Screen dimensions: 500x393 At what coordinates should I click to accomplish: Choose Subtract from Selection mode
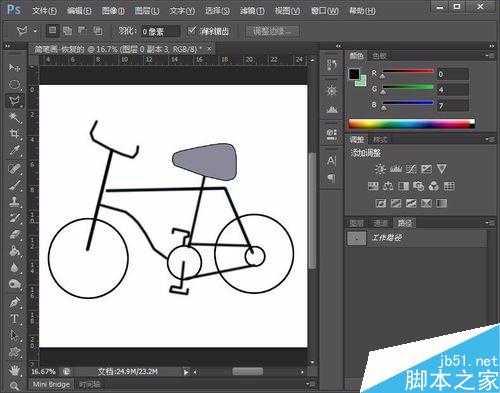point(82,31)
